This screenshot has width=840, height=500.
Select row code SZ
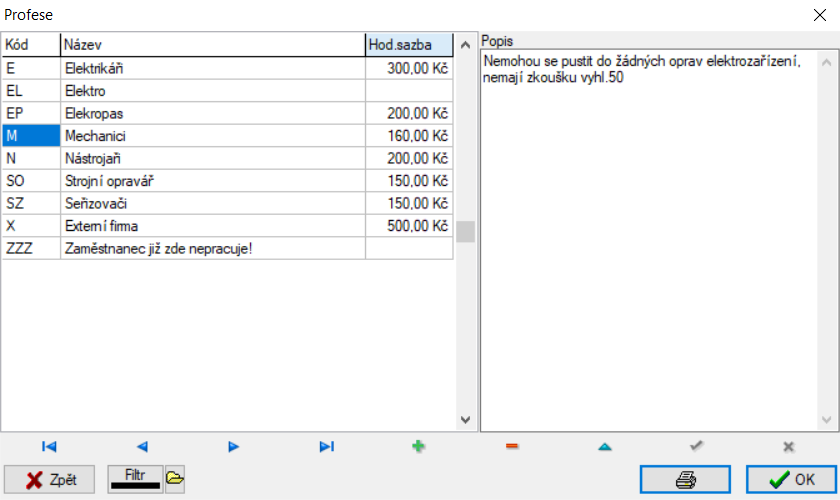(x=31, y=203)
